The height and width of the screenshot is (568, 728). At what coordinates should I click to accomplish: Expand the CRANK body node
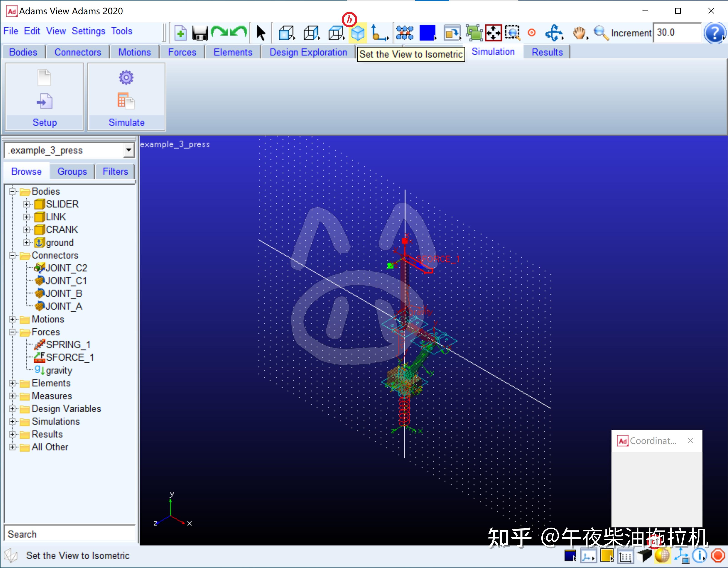(26, 230)
